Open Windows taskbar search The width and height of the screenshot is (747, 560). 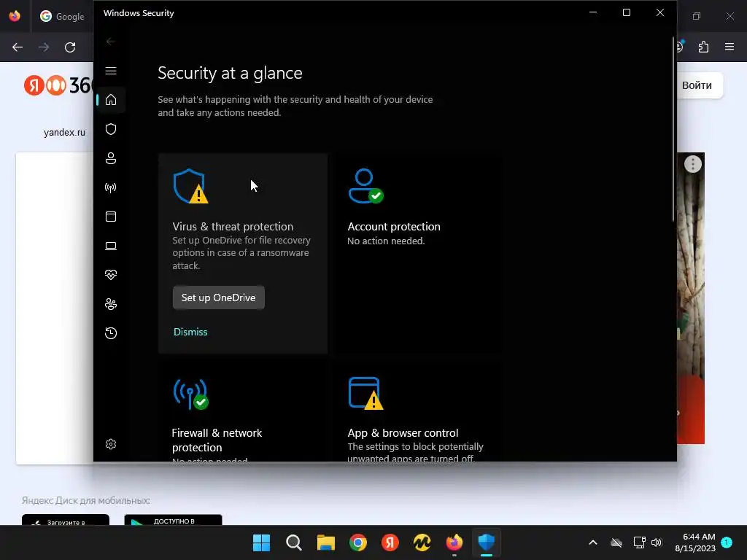(x=294, y=542)
